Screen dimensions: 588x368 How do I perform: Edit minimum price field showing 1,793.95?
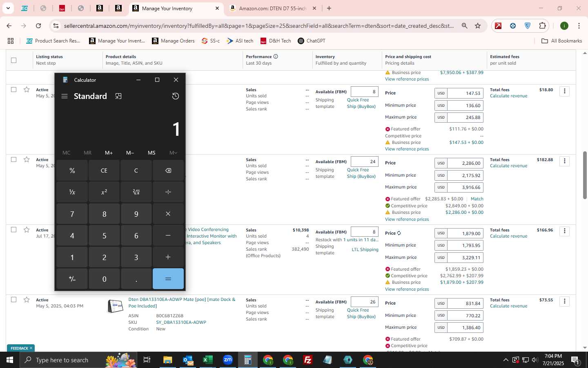465,245
